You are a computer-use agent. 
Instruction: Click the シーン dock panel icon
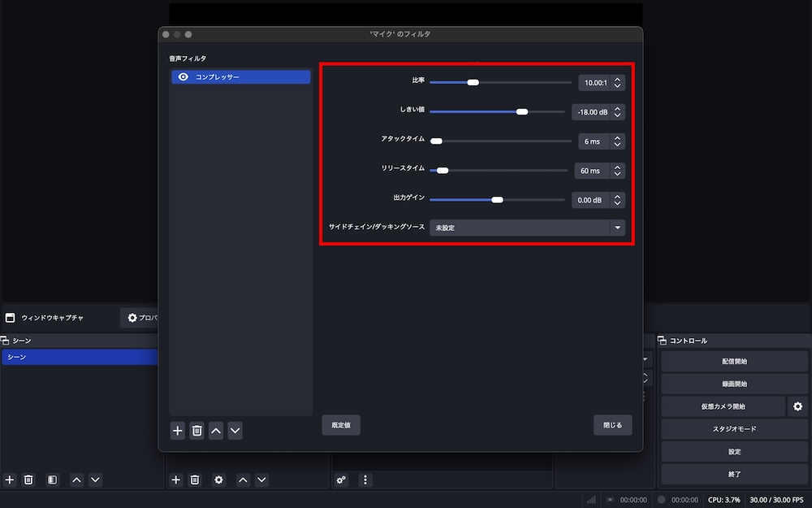point(5,341)
